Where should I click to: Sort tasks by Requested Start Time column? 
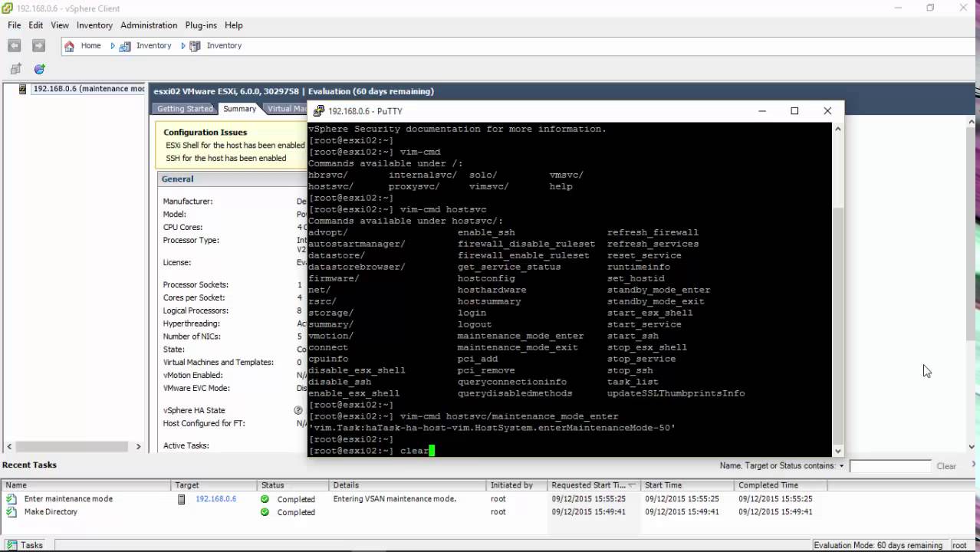594,485
